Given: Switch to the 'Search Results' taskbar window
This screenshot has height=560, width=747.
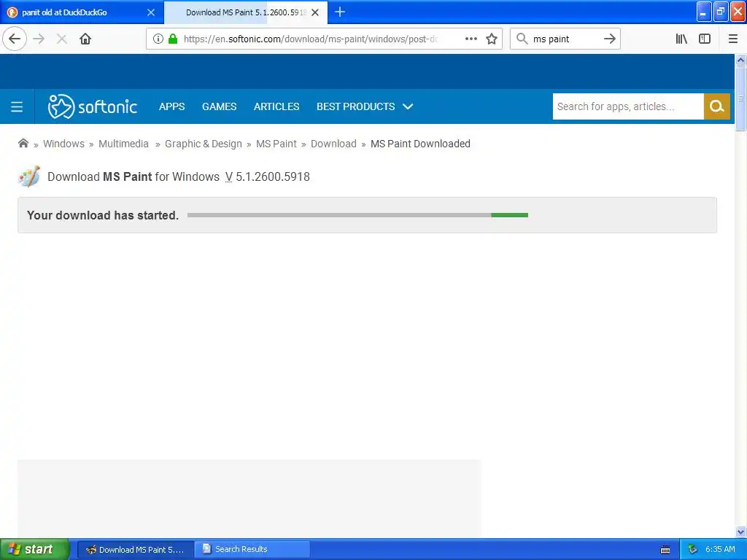Looking at the screenshot, I should point(252,550).
